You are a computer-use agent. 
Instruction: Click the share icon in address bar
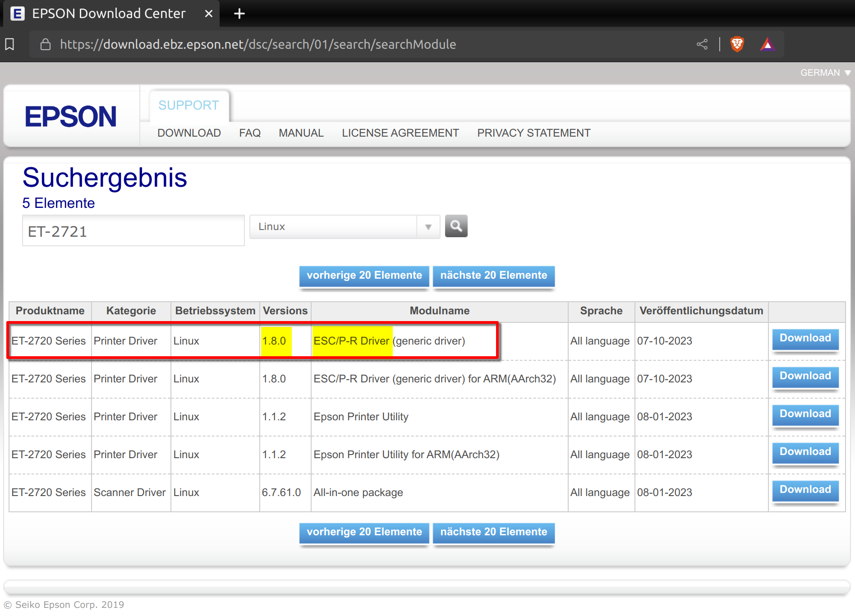pos(702,44)
